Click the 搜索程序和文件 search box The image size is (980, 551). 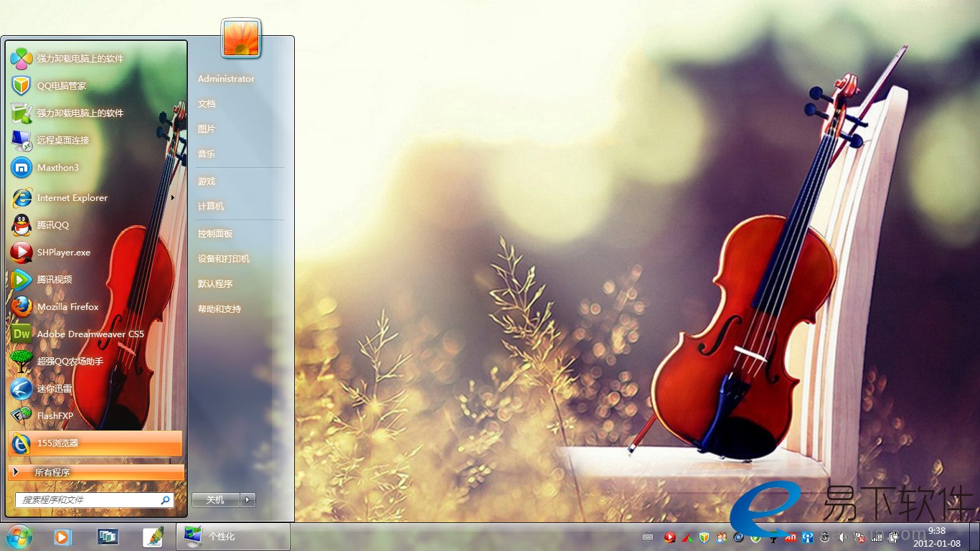89,500
